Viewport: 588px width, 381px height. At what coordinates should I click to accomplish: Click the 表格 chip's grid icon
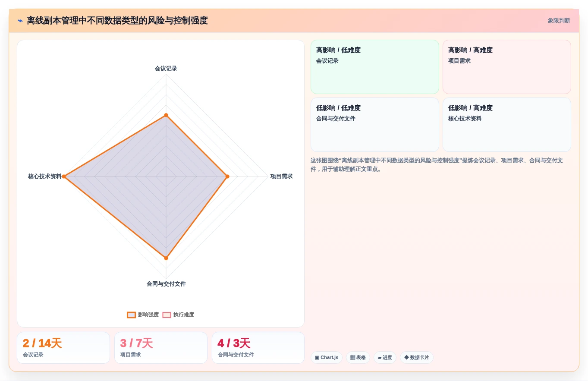click(x=352, y=358)
